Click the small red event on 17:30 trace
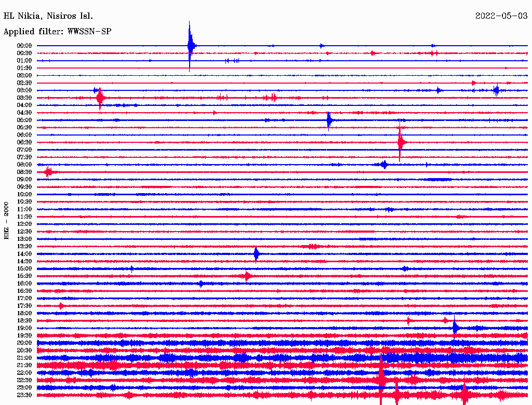The height and width of the screenshot is (405, 532). [x=61, y=306]
